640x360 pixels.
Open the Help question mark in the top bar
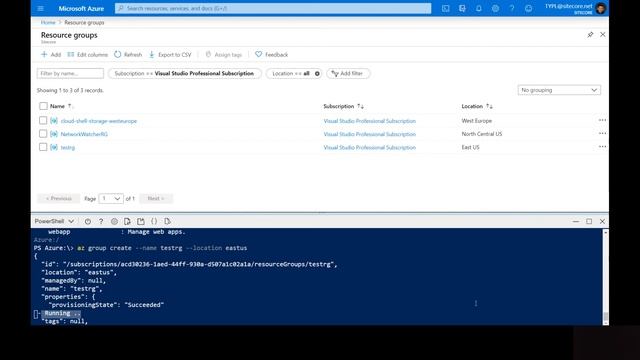coord(512,8)
